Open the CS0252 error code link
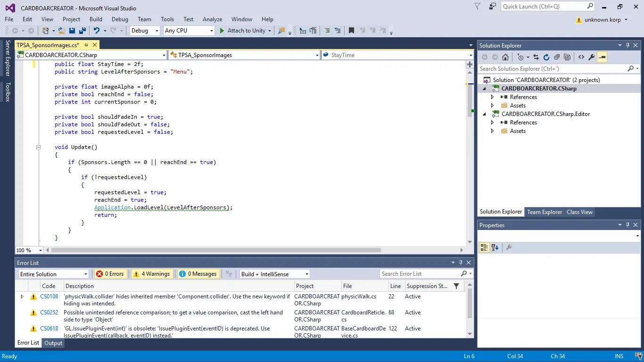 point(49,313)
